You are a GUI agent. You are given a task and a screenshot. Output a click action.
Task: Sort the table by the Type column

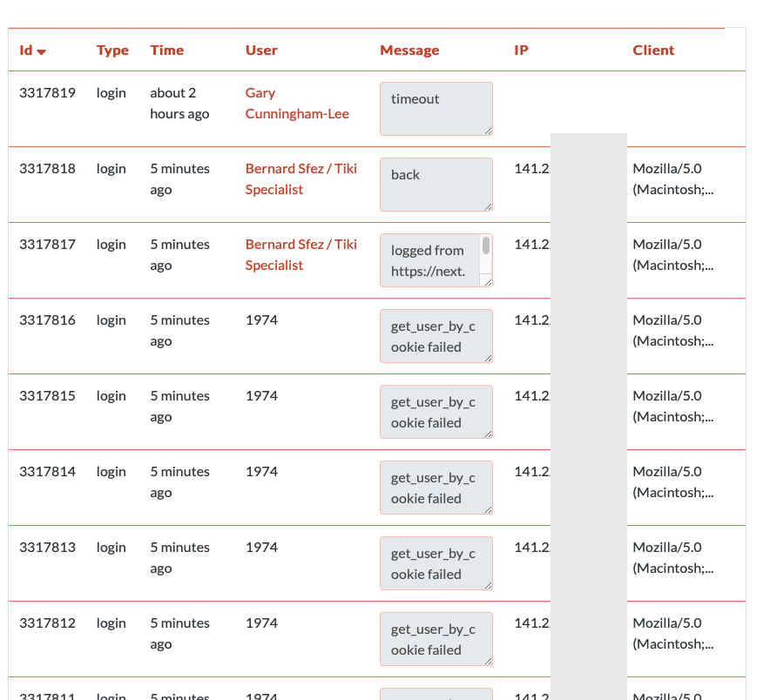(x=112, y=50)
